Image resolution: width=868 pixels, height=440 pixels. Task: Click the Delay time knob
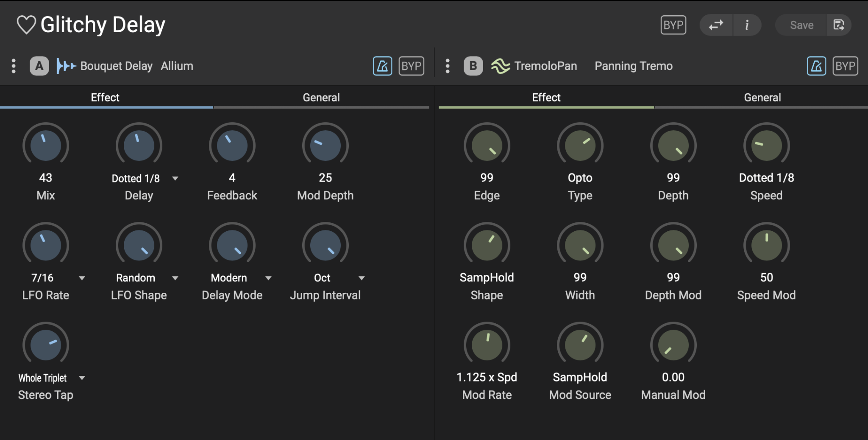139,145
